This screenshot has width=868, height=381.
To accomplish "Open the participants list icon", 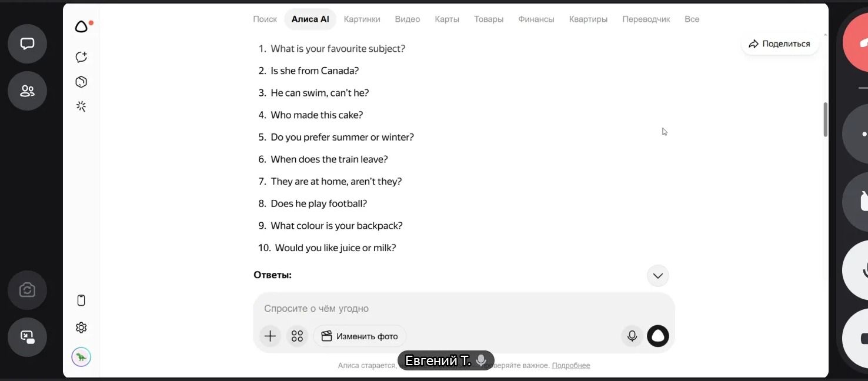I will pos(27,91).
